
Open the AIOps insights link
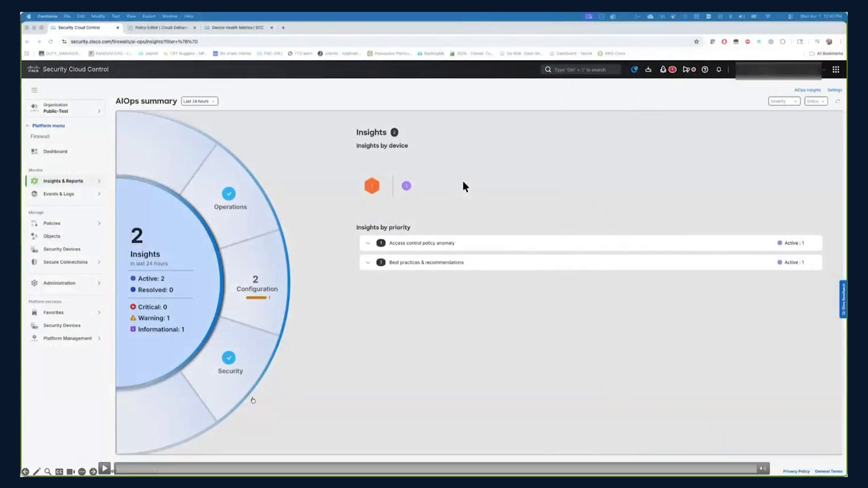pos(807,90)
